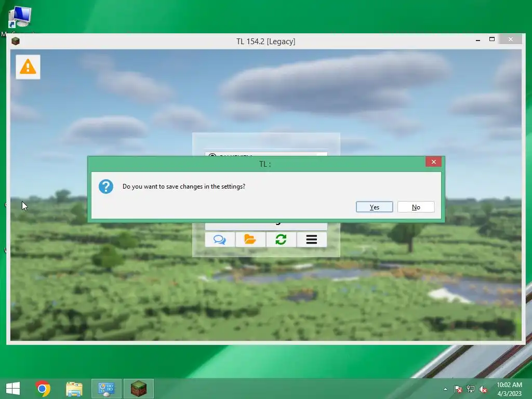Screen dimensions: 532x399
Task: Open the chat speech bubbles button
Action: 220,240
